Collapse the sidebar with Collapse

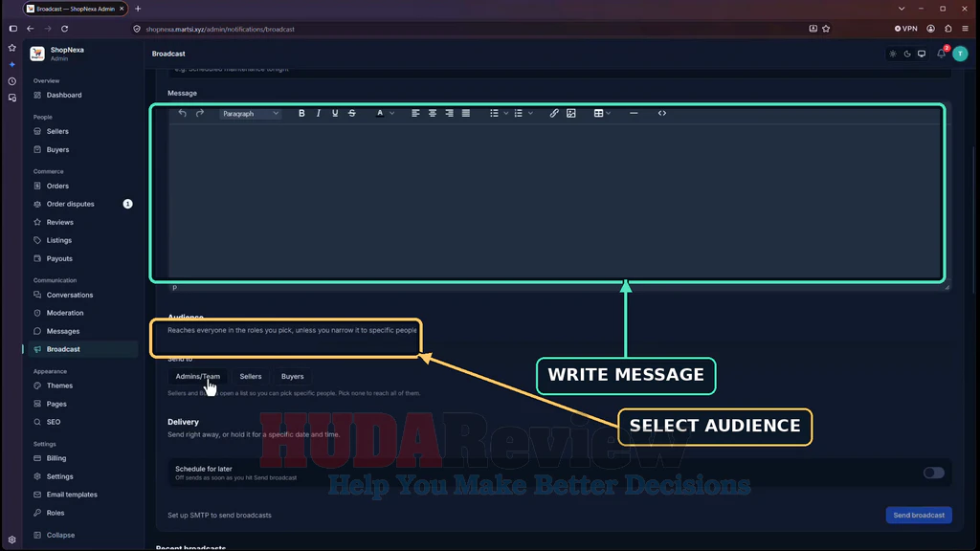pyautogui.click(x=60, y=535)
